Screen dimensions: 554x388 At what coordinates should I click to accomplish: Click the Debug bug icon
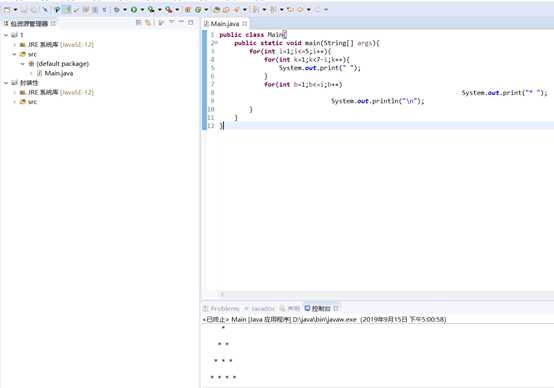pos(117,10)
